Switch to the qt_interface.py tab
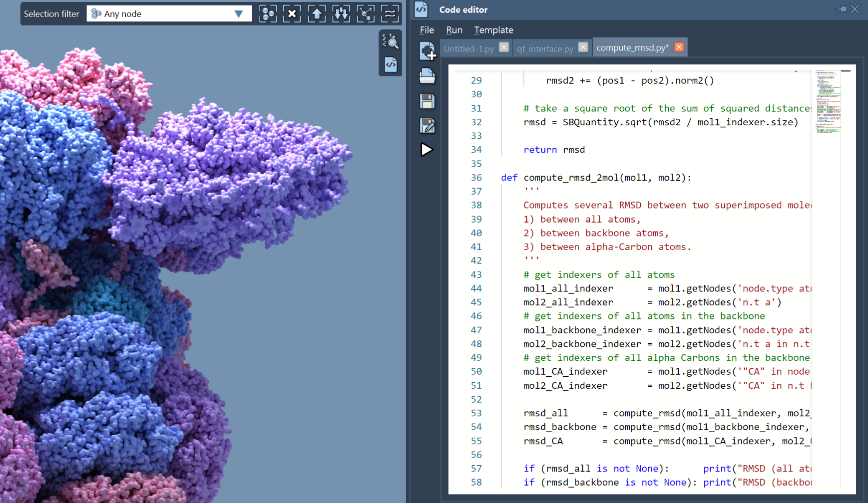 tap(545, 48)
